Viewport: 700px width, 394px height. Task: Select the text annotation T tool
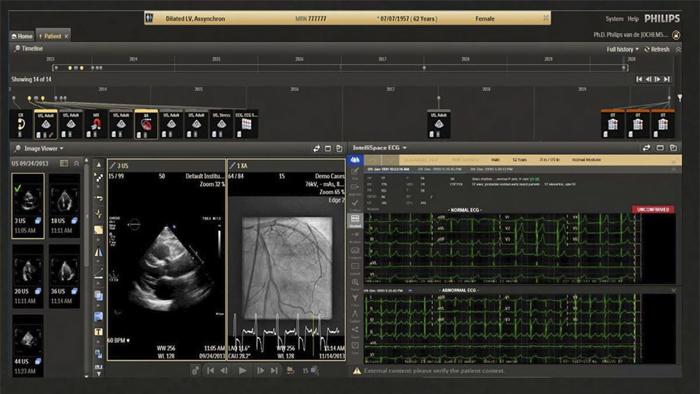click(99, 332)
